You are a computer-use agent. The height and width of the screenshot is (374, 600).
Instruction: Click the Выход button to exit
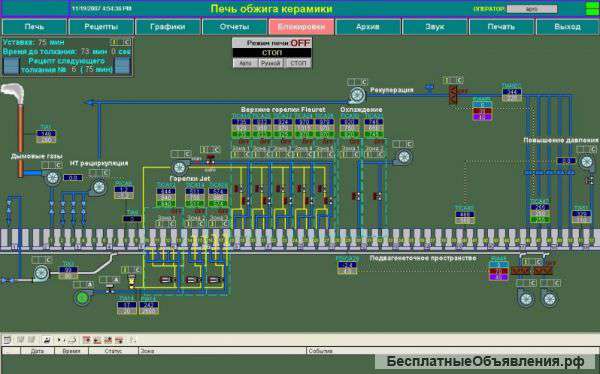click(567, 27)
